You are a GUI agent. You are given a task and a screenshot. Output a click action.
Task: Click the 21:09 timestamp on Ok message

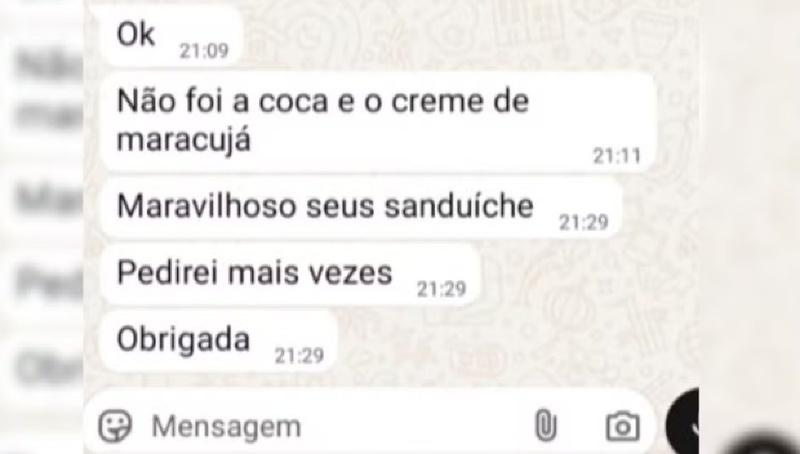tap(204, 51)
